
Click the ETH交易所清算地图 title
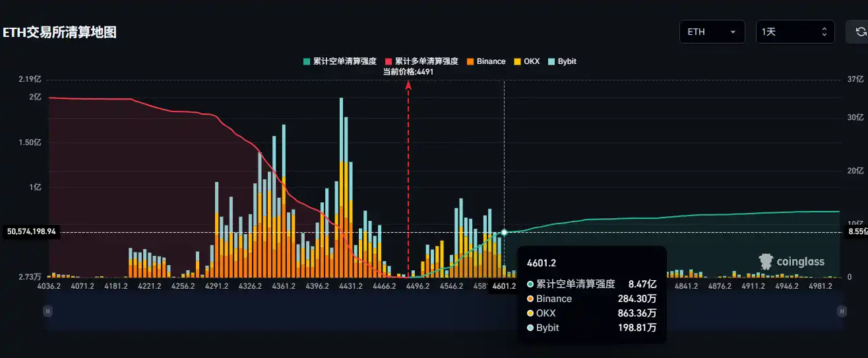click(60, 32)
